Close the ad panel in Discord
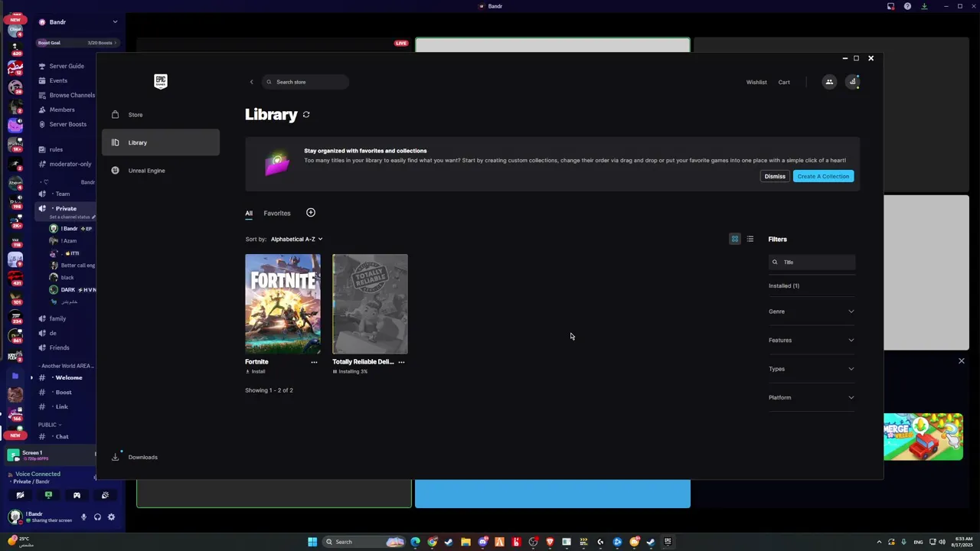This screenshot has height=551, width=980. click(962, 361)
